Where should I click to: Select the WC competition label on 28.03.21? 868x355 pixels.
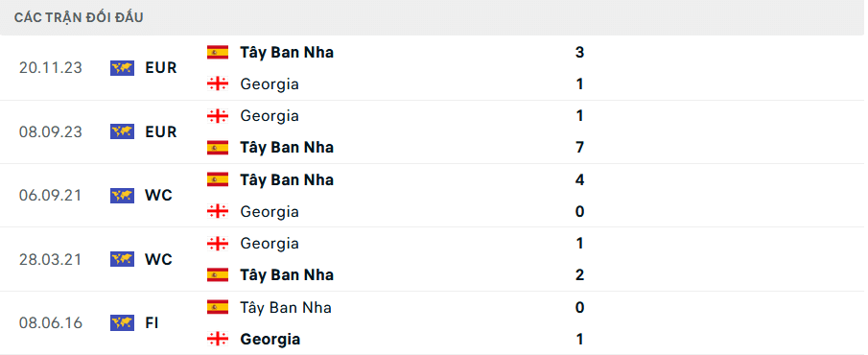tap(159, 259)
